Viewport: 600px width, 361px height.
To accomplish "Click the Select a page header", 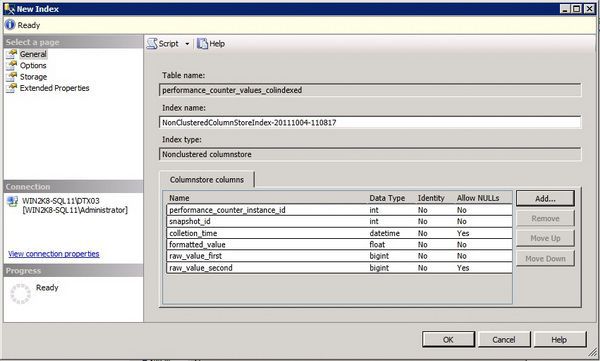I will coord(73,42).
